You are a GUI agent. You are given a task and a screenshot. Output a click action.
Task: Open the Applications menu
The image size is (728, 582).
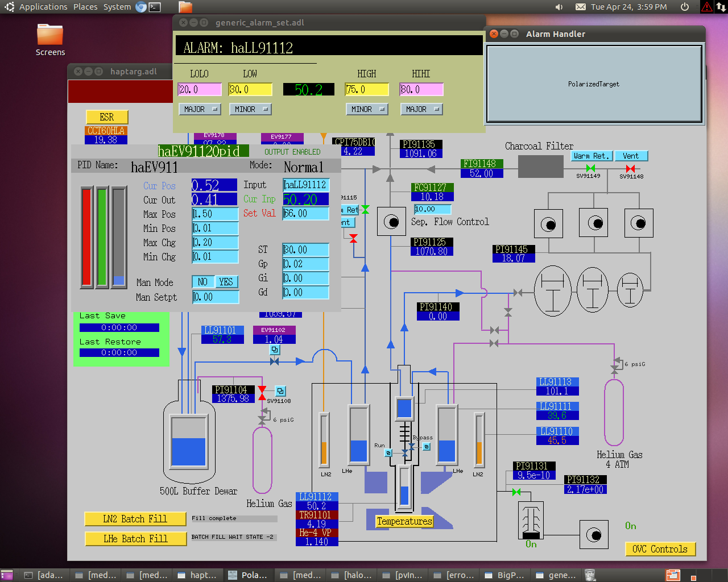coord(43,7)
